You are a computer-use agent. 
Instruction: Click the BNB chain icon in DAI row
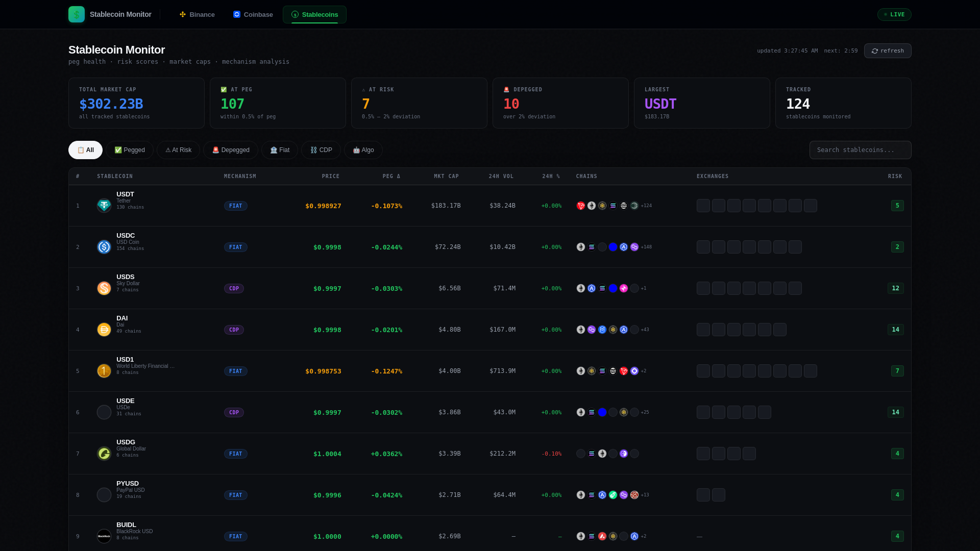click(x=613, y=330)
